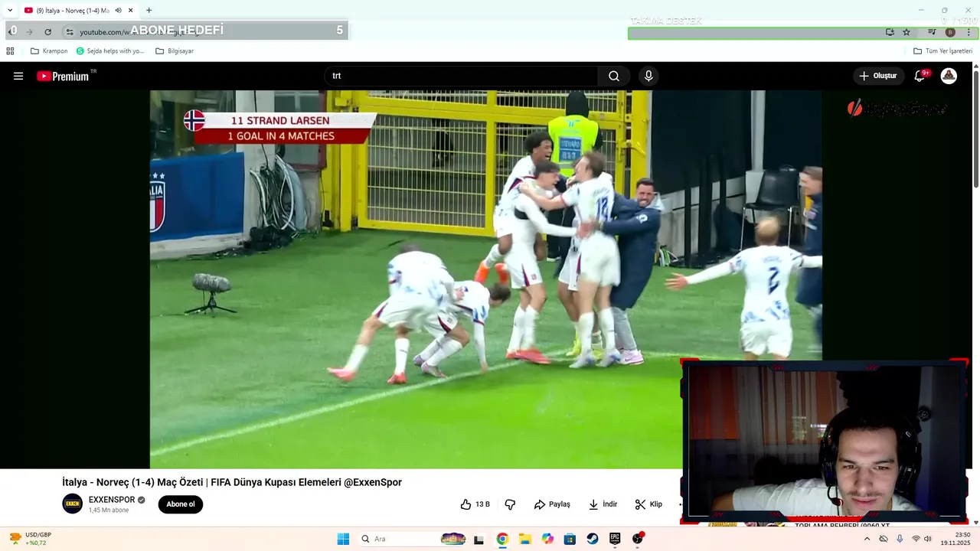Open YouTube notifications bell
This screenshot has width=980, height=551.
[x=920, y=76]
